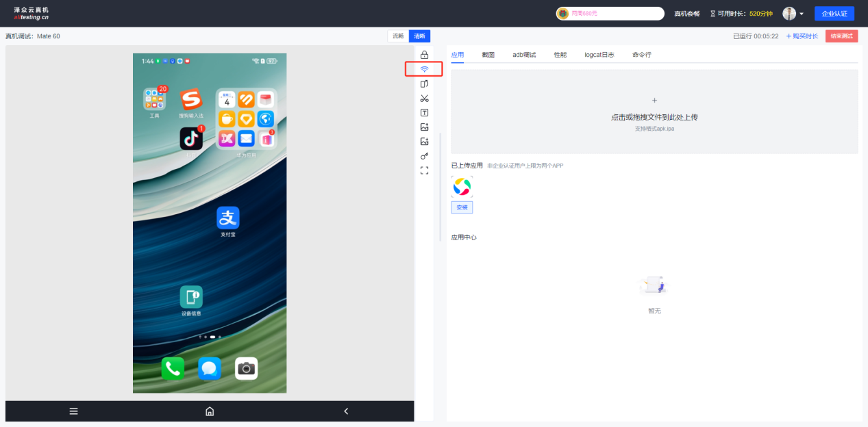
Task: Click the highlighted WiFi icon
Action: [x=424, y=69]
